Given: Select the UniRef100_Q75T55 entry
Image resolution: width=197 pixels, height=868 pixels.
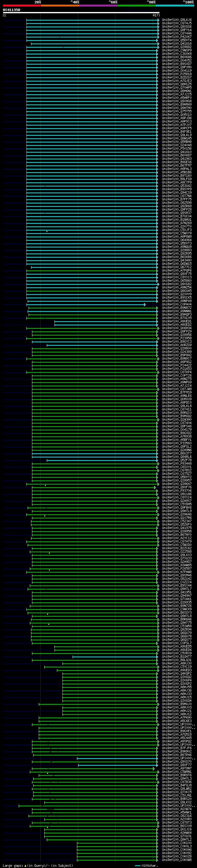Looking at the screenshot, I should pyautogui.click(x=177, y=111).
